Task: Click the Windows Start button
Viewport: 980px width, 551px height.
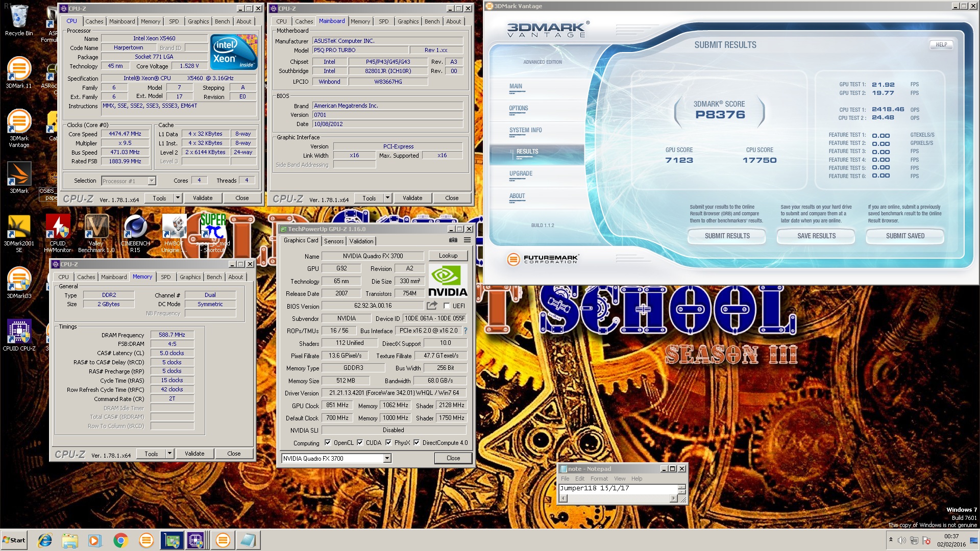Action: pos(14,540)
